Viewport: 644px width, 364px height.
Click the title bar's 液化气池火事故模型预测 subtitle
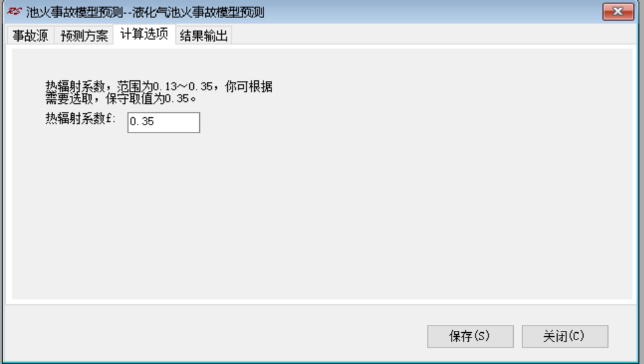pyautogui.click(x=199, y=13)
